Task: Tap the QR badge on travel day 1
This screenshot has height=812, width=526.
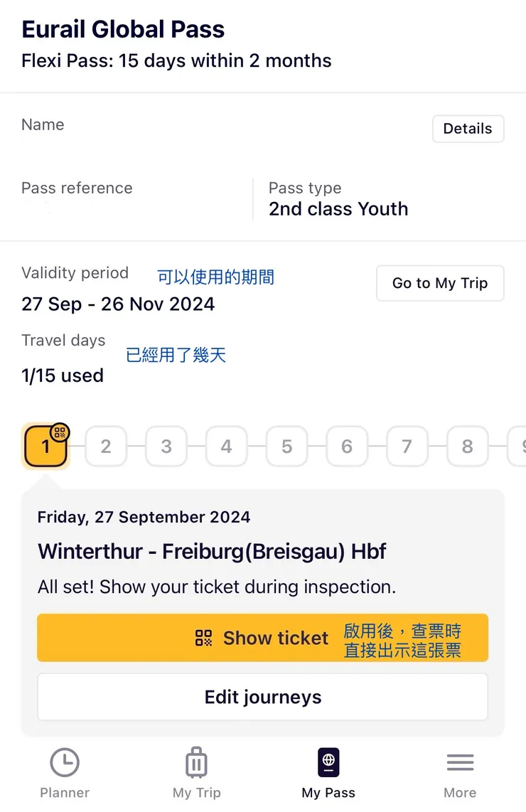Action: click(60, 432)
